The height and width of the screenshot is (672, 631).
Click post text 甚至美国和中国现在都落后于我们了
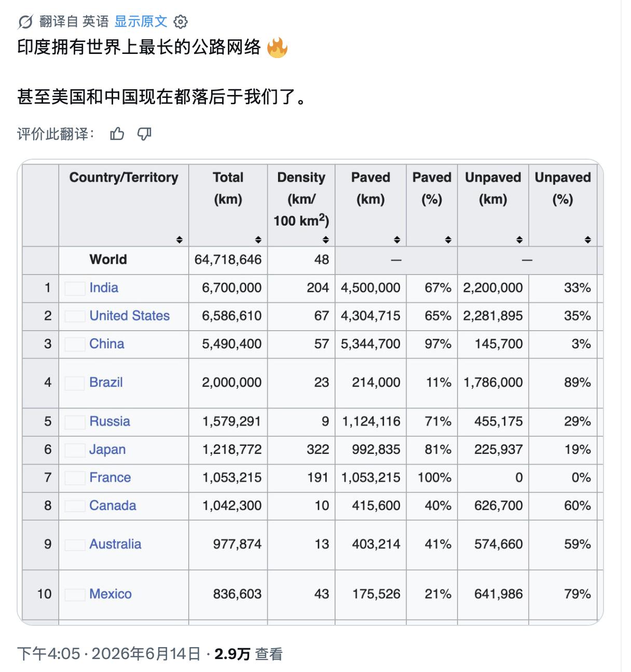point(162,97)
